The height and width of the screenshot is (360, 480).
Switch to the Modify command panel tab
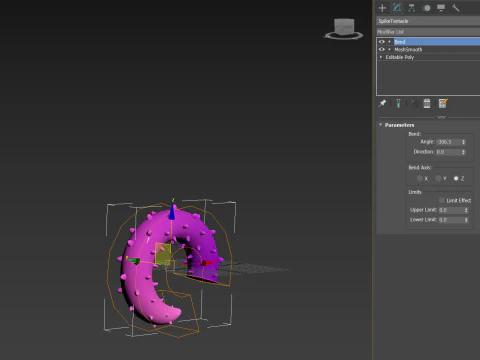[x=397, y=8]
